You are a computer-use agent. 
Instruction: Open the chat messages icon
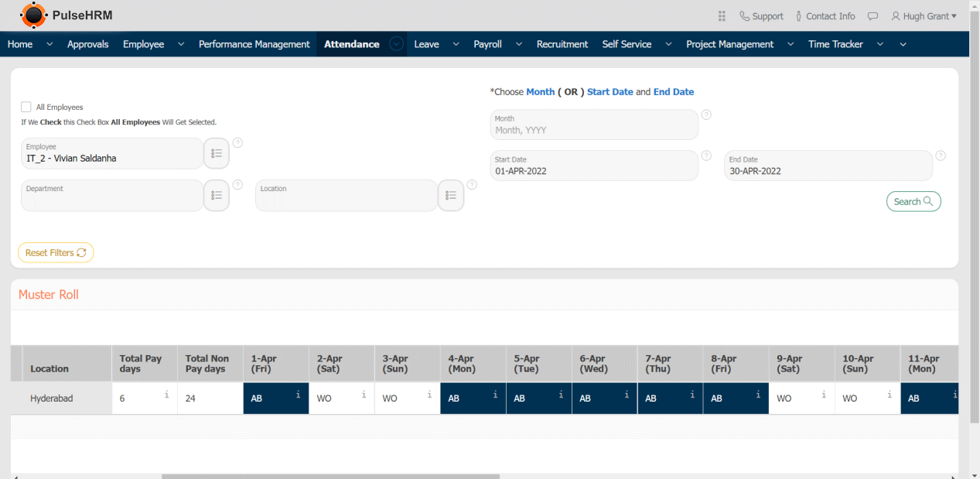872,16
